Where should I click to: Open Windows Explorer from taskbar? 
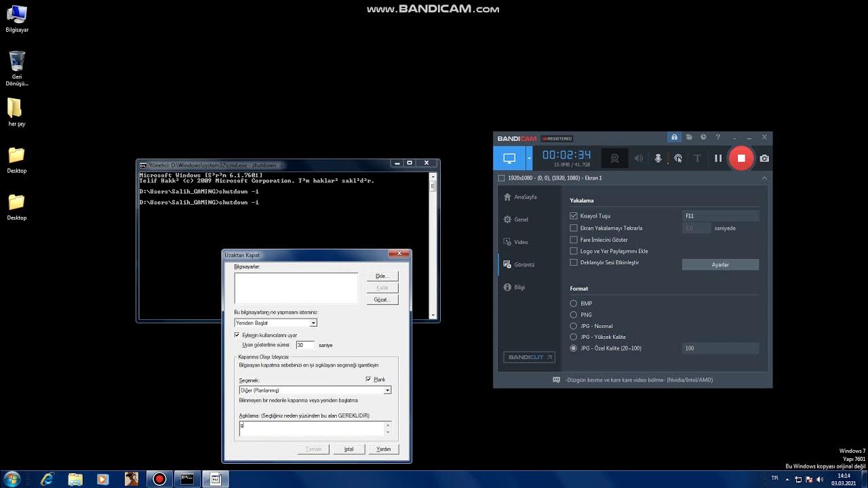pos(75,479)
